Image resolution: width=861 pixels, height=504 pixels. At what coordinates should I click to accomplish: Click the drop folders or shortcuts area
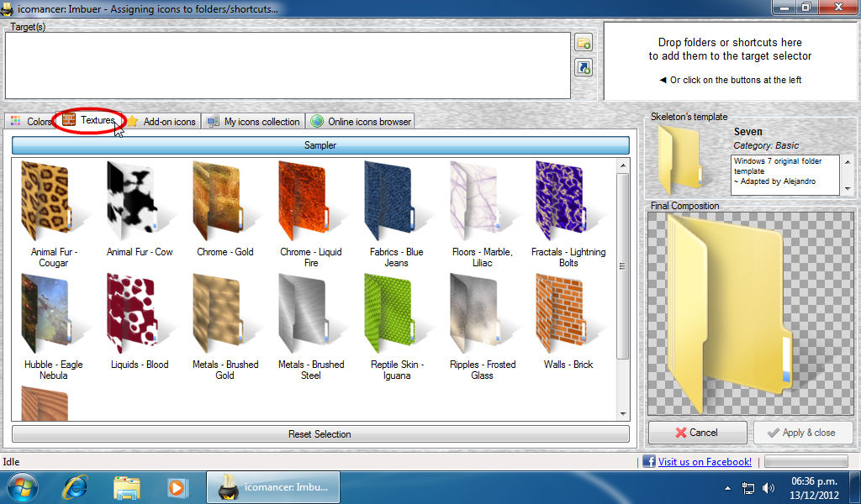pos(730,61)
